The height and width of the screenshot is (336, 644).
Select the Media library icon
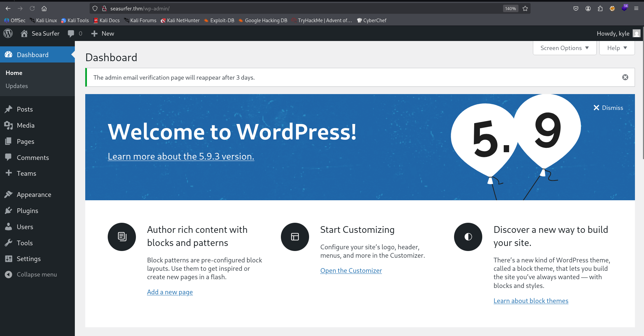point(9,125)
